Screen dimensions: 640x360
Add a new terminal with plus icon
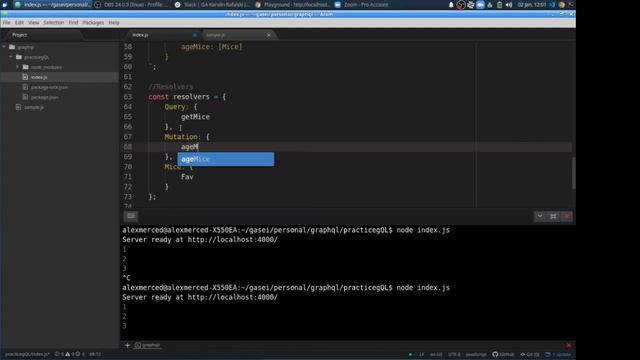pyautogui.click(x=127, y=345)
